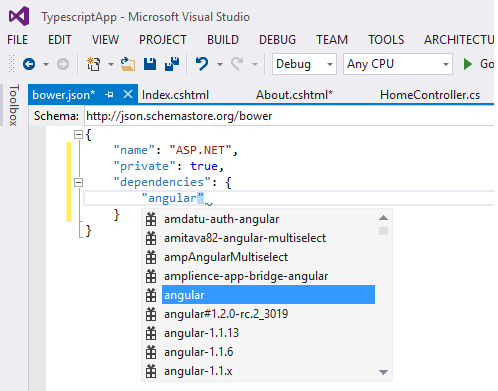Image resolution: width=498 pixels, height=391 pixels.
Task: Open the Undo history dropdown arrow
Action: 220,64
